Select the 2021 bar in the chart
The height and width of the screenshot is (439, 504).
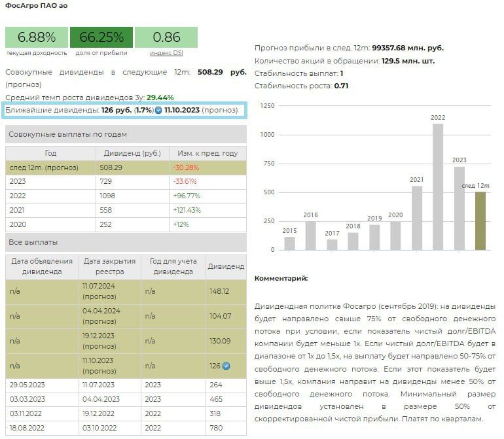pos(417,218)
